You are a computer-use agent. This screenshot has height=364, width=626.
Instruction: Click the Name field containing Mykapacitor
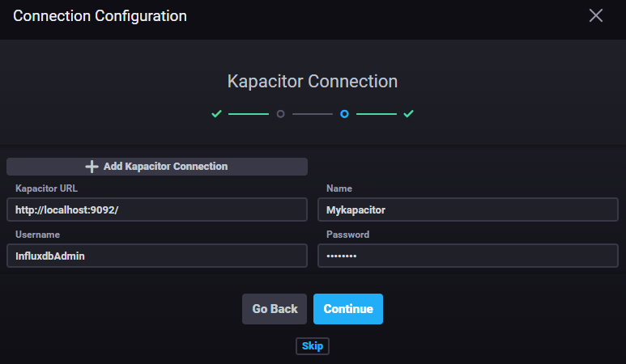(467, 210)
